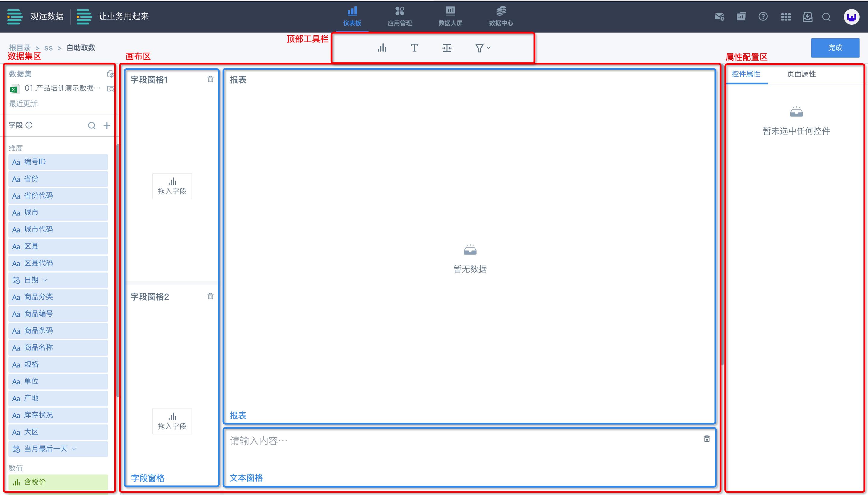Click the 完成 button
Image resolution: width=868 pixels, height=495 pixels.
(835, 48)
